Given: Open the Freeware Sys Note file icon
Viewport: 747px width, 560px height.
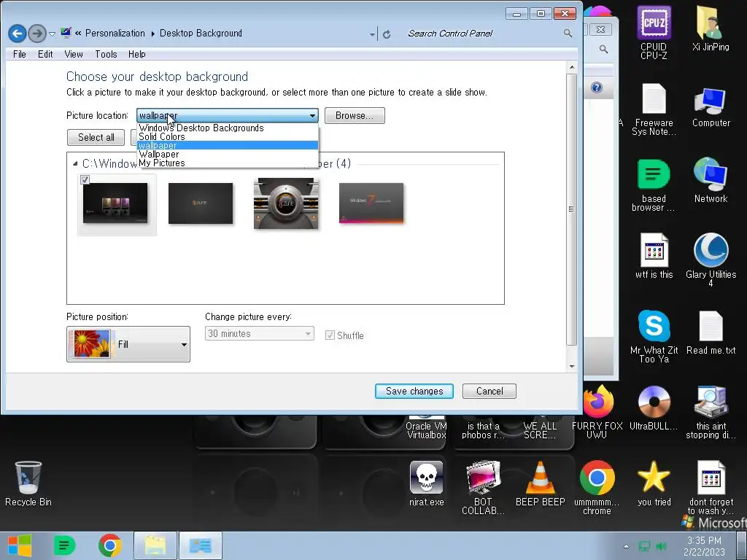Looking at the screenshot, I should point(654,109).
